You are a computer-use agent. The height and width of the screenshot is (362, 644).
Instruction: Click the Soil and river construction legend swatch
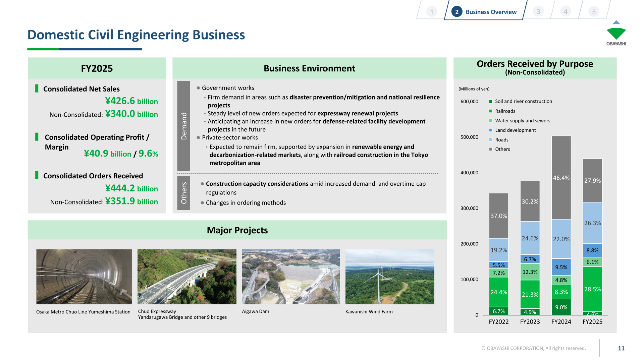click(491, 101)
